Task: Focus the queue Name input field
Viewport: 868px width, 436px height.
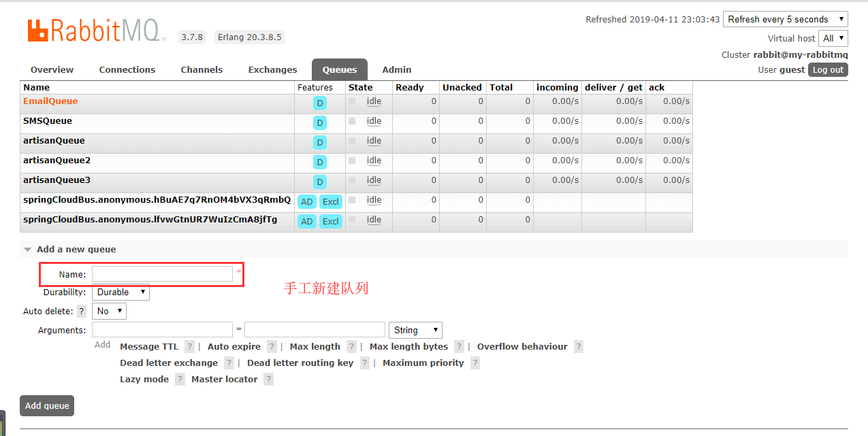Action: pos(162,273)
